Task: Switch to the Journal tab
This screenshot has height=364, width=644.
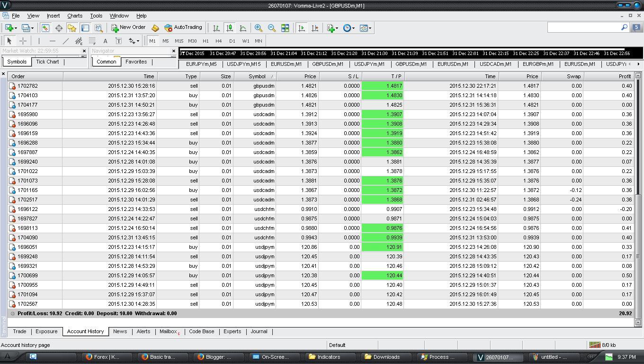Action: [259, 331]
